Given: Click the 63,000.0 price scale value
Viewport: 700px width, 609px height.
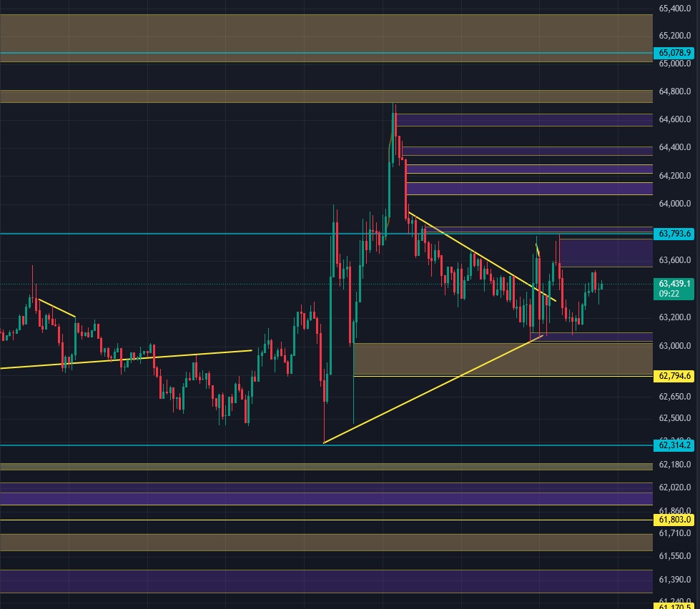Looking at the screenshot, I should (x=674, y=346).
